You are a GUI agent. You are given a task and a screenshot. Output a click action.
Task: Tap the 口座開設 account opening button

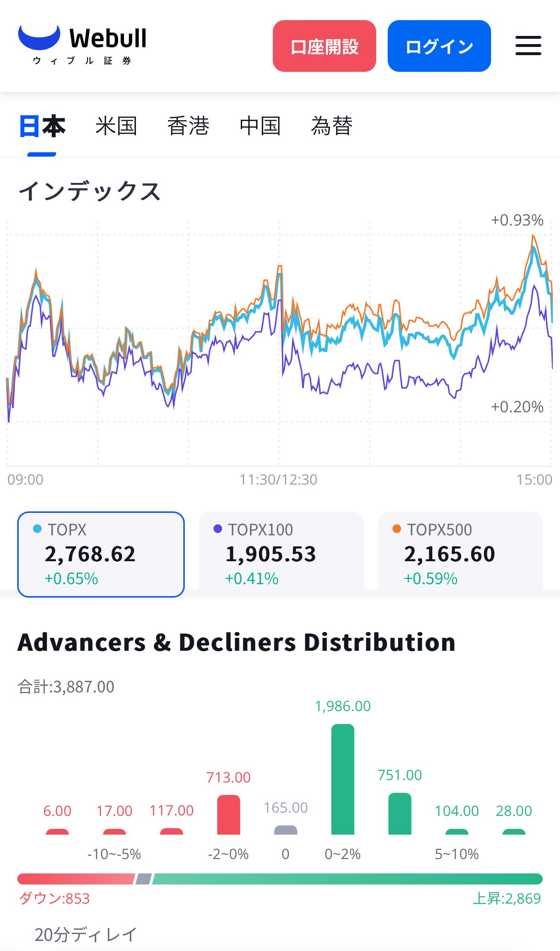[324, 46]
